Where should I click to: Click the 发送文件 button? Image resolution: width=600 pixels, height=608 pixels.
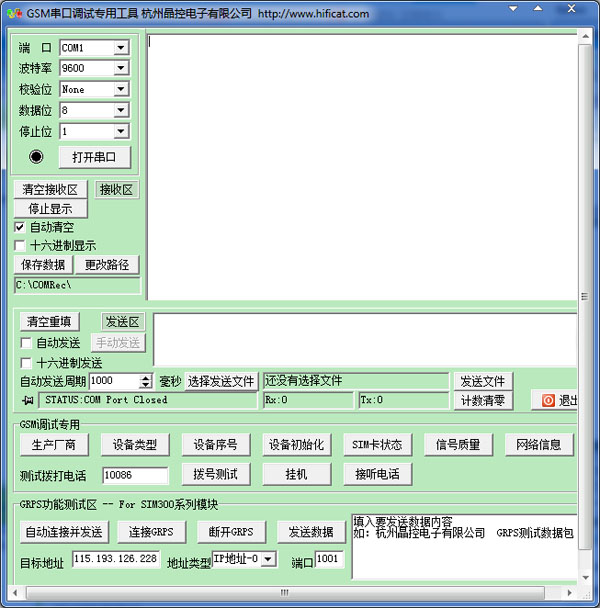click(x=483, y=382)
